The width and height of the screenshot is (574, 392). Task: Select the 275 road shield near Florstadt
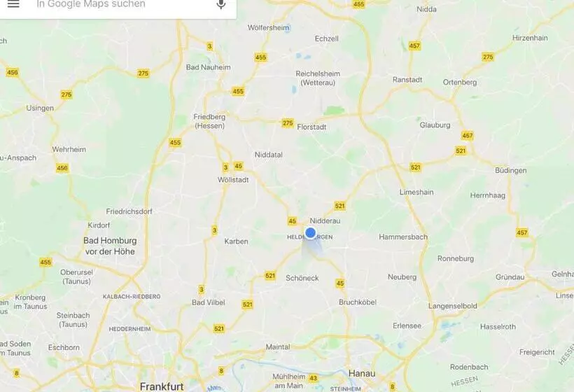[288, 123]
